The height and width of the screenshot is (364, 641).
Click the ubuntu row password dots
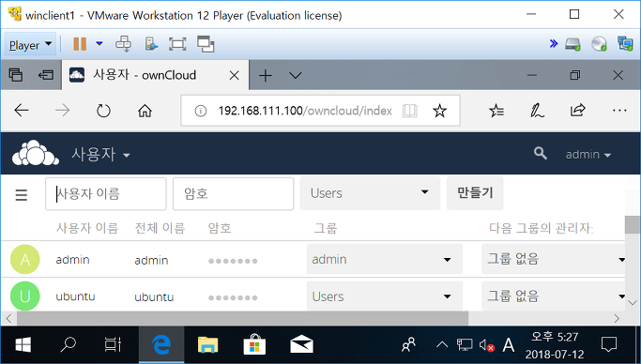tap(233, 298)
